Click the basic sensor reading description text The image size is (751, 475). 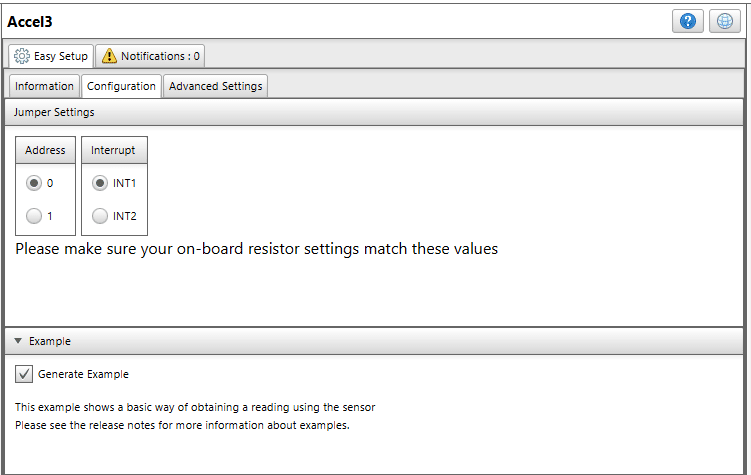194,407
